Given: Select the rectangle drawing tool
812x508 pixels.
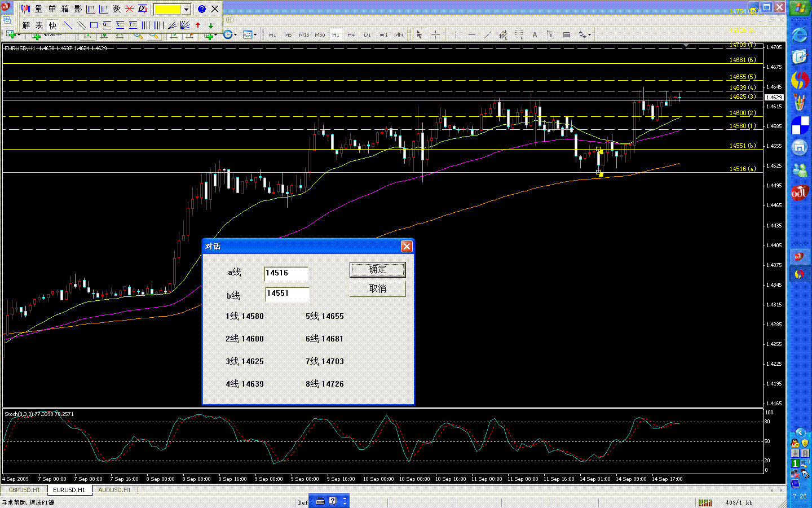Looking at the screenshot, I should click(x=94, y=25).
